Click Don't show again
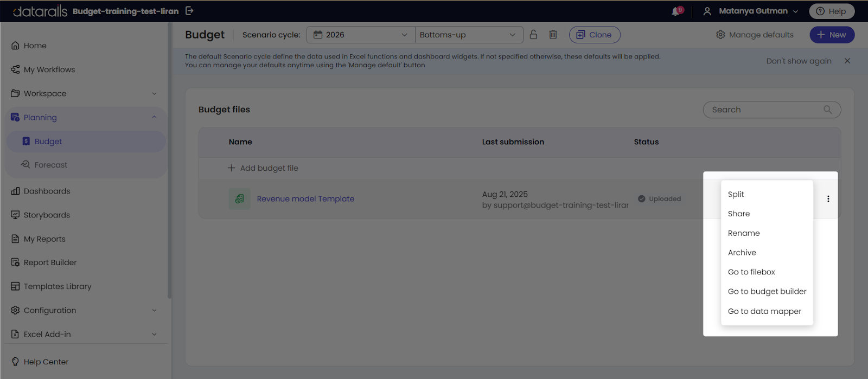The width and height of the screenshot is (868, 379). click(799, 61)
